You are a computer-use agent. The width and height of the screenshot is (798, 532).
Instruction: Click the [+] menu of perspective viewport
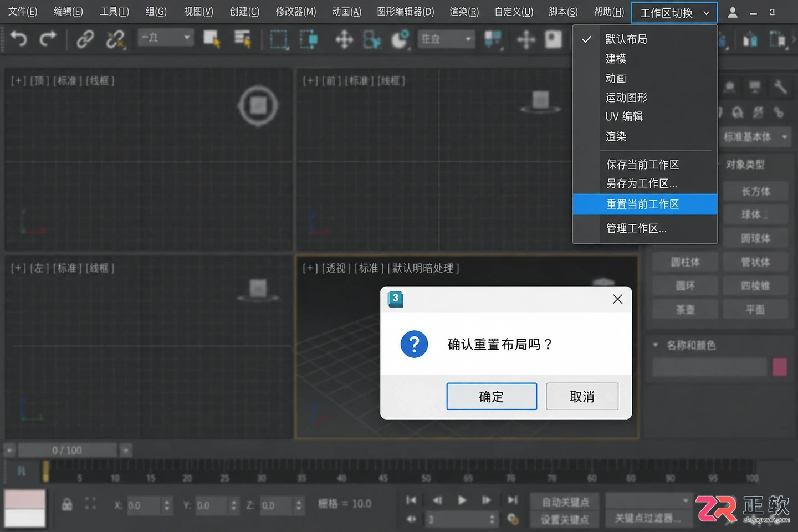pyautogui.click(x=310, y=268)
